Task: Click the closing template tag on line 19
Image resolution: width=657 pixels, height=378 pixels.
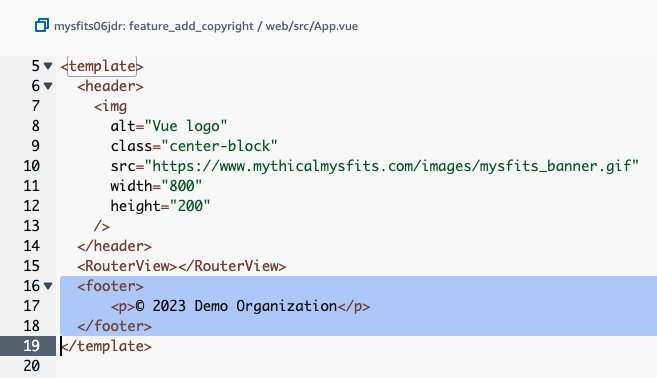Action: pos(106,346)
